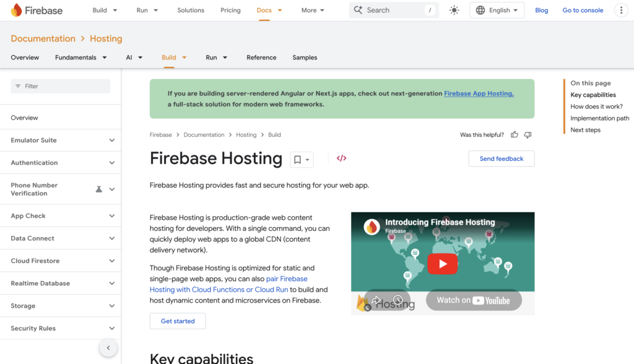
Task: Give a thumbs up to 'Was this helpful?'
Action: (514, 134)
